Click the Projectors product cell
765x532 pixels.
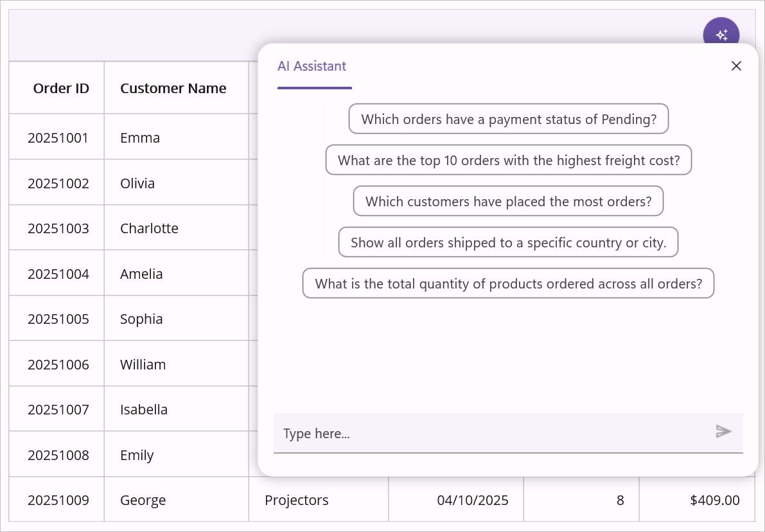coord(297,500)
